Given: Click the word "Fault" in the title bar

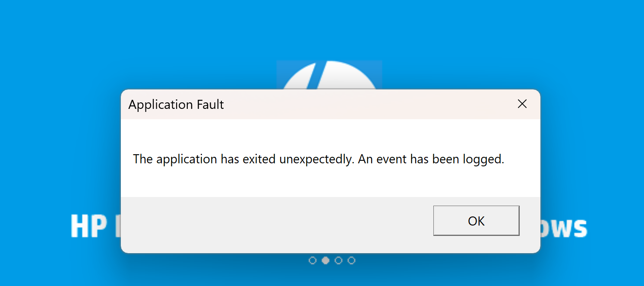Looking at the screenshot, I should tap(210, 105).
